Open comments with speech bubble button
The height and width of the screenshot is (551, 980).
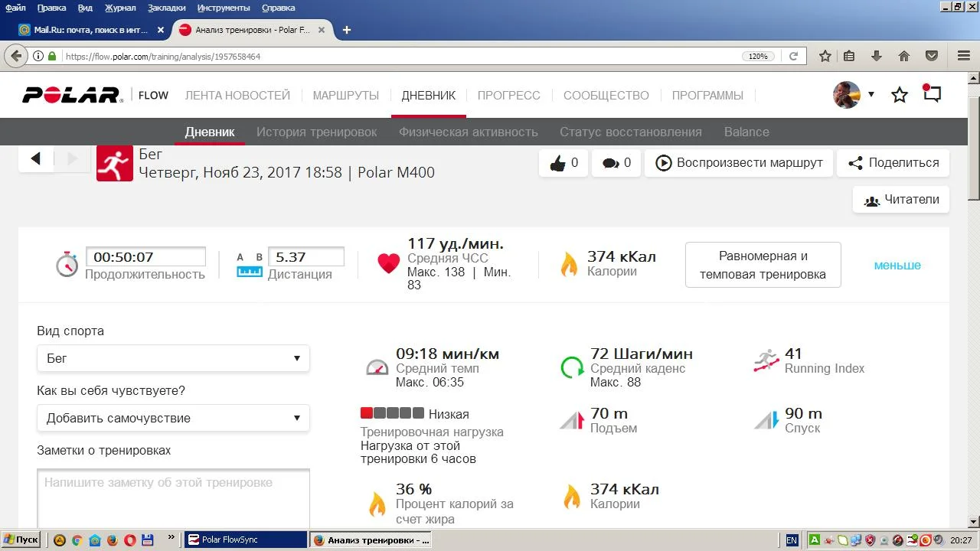[616, 163]
